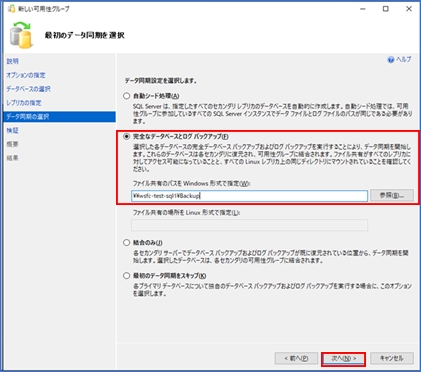This screenshot has width=421, height=372.
Task: Click the 新しい可用性グループ window title
Action: pos(44,9)
